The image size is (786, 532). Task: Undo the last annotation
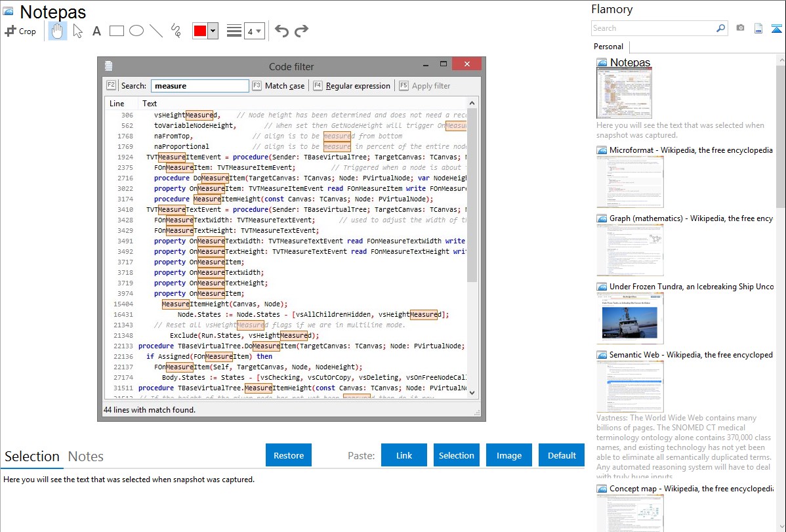(x=281, y=31)
